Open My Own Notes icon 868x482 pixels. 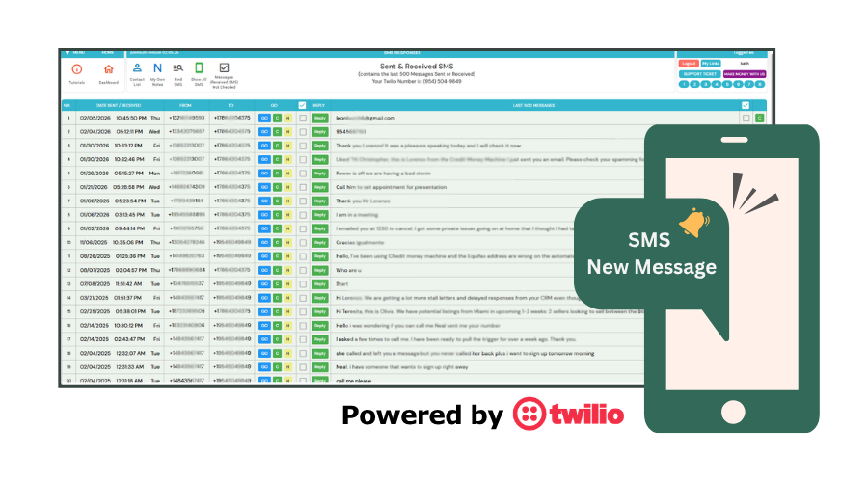(158, 68)
